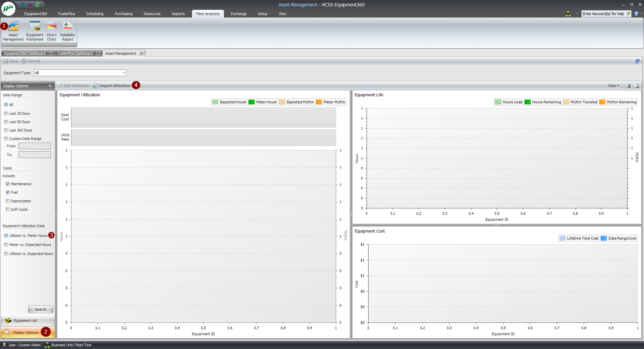Disable the Fuel cost checkbox
Screen dimensions: 644x349
point(8,192)
